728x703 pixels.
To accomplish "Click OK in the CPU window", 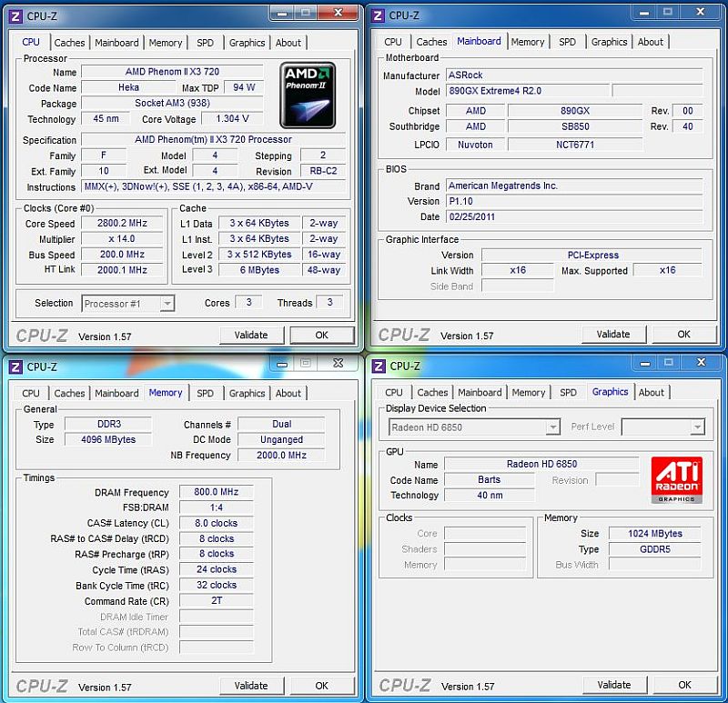I will 322,335.
